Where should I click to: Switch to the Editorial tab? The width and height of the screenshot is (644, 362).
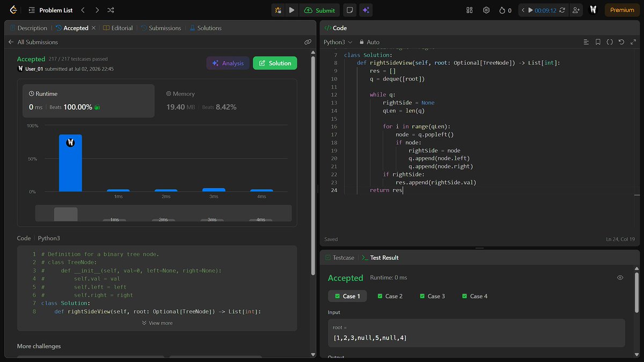click(118, 28)
